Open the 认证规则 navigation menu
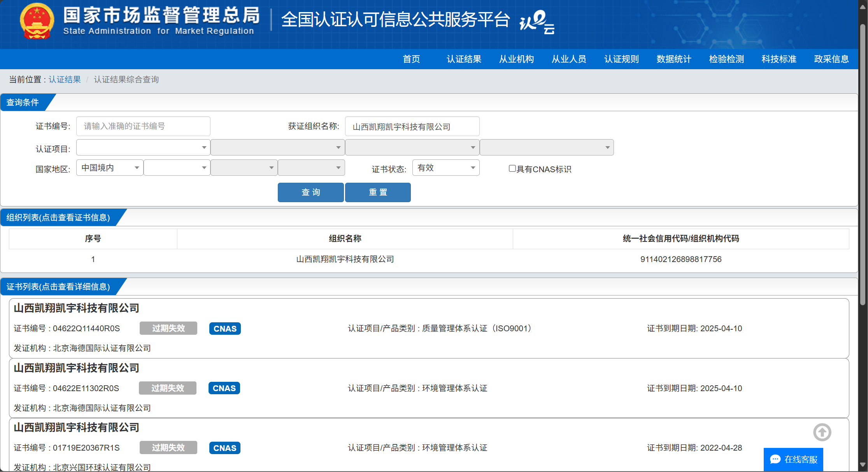 pos(621,59)
